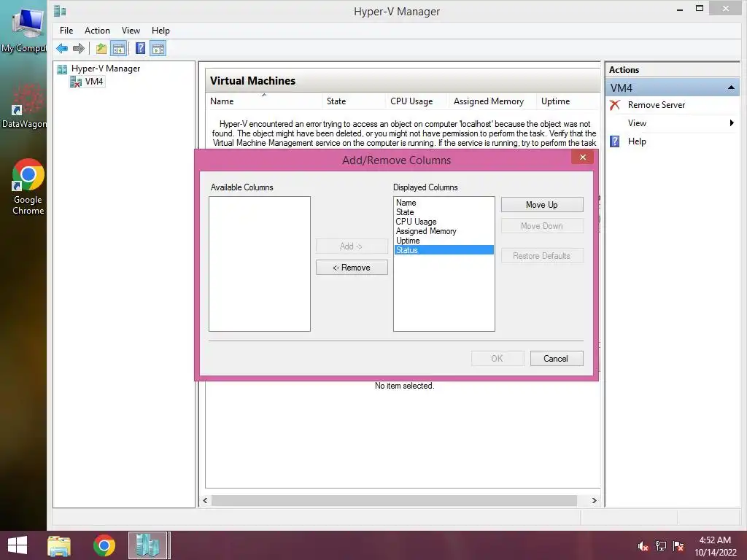The height and width of the screenshot is (560, 747).
Task: Click the Add -> button
Action: [352, 246]
